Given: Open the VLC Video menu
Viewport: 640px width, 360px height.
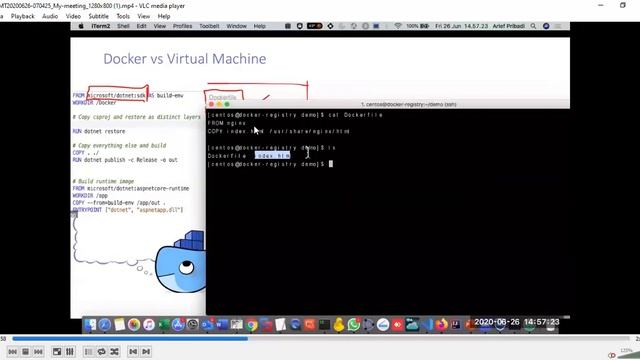Looking at the screenshot, I should point(73,16).
